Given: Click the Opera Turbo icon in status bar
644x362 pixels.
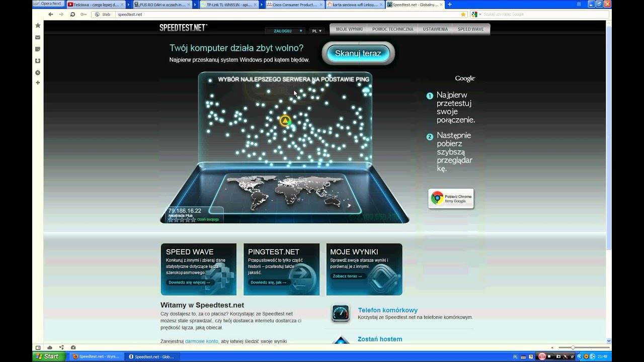Looking at the screenshot, I should pyautogui.click(x=73, y=347).
